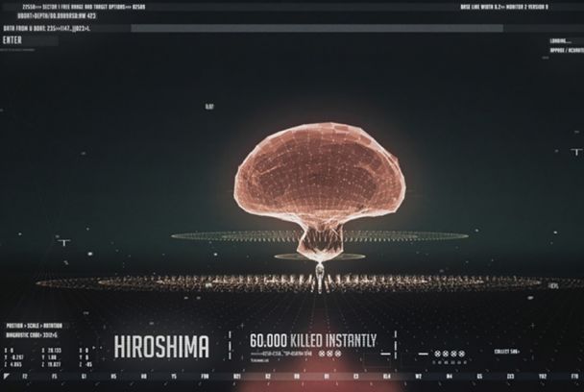
Task: Click the 60.000 KILLED INSTANTLY readout
Action: point(312,339)
